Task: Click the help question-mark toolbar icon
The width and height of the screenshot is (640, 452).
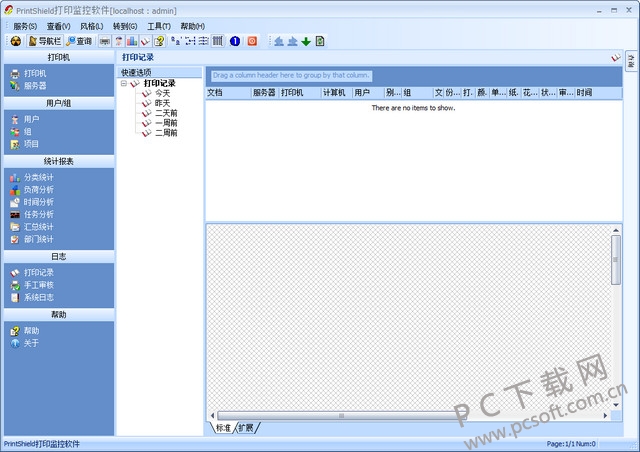Action: pos(160,41)
